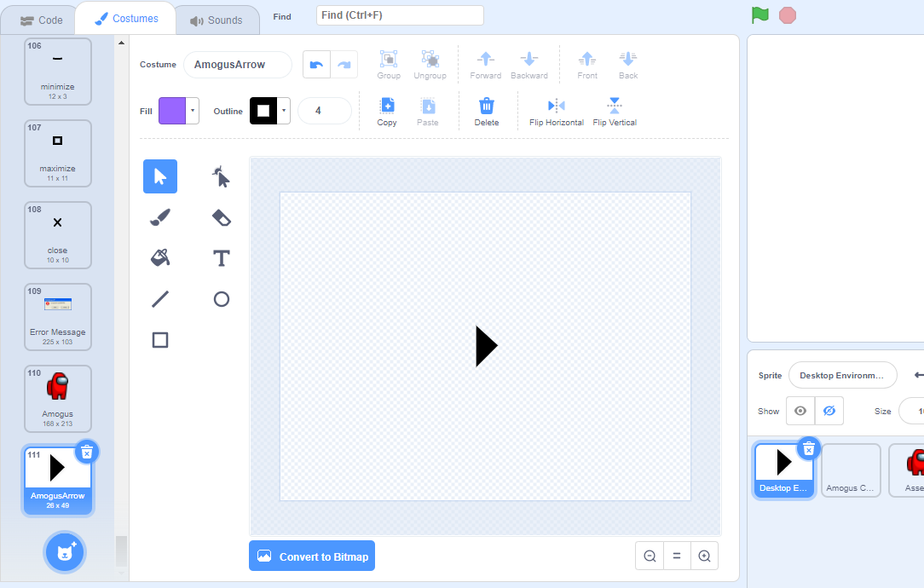
Task: Click the costume list scroll-up arrow
Action: [x=121, y=43]
